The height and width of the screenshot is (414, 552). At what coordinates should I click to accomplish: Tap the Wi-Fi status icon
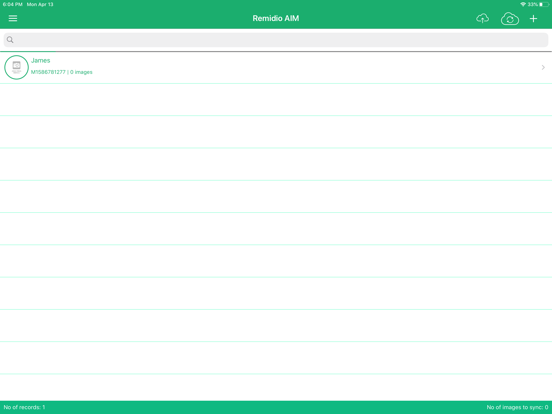point(523,4)
